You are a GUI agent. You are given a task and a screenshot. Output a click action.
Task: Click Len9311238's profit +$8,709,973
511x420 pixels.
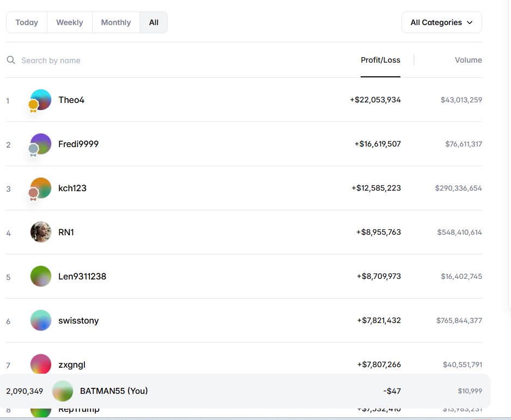(x=379, y=276)
